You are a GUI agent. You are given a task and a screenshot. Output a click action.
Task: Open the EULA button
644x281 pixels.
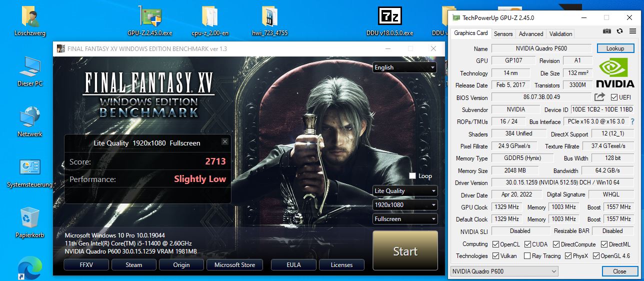click(x=293, y=265)
